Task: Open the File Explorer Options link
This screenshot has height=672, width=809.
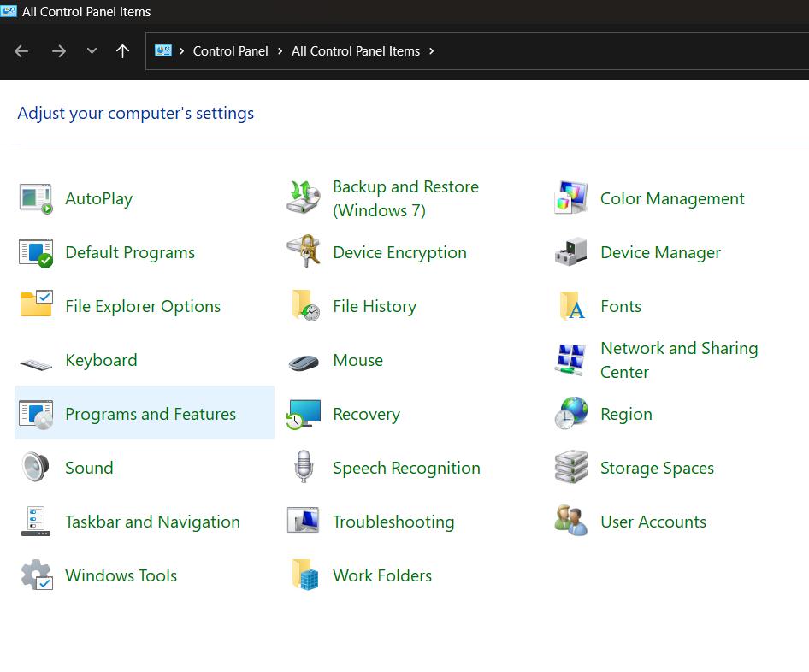Action: point(143,306)
